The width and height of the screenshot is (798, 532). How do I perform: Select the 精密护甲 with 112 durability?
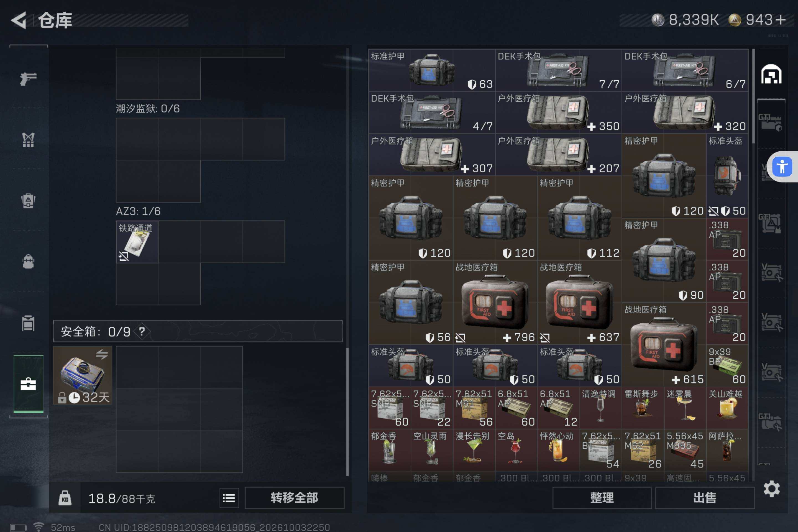[x=579, y=218]
